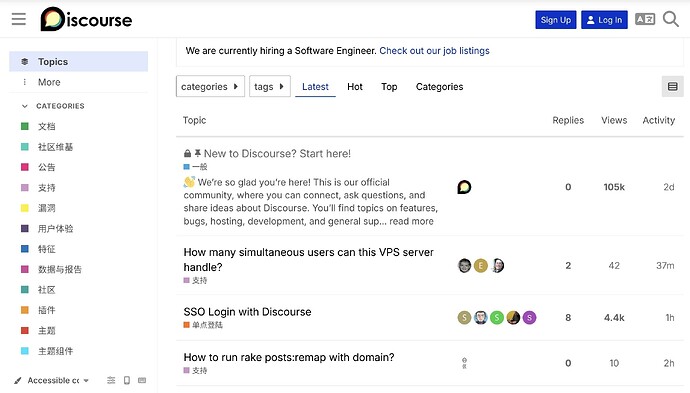The image size is (690, 393).
Task: Switch to the Hot tab
Action: [x=355, y=87]
